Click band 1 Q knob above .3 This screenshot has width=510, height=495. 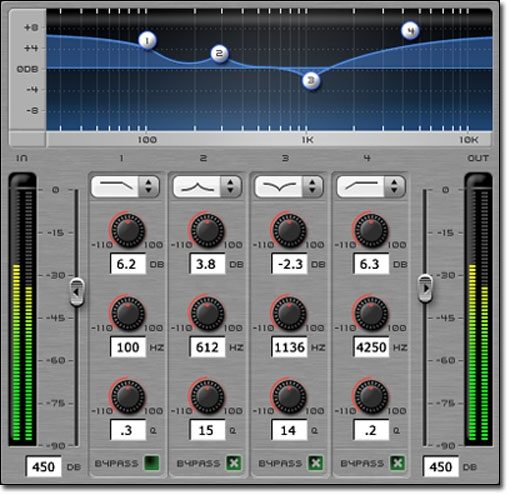click(128, 397)
